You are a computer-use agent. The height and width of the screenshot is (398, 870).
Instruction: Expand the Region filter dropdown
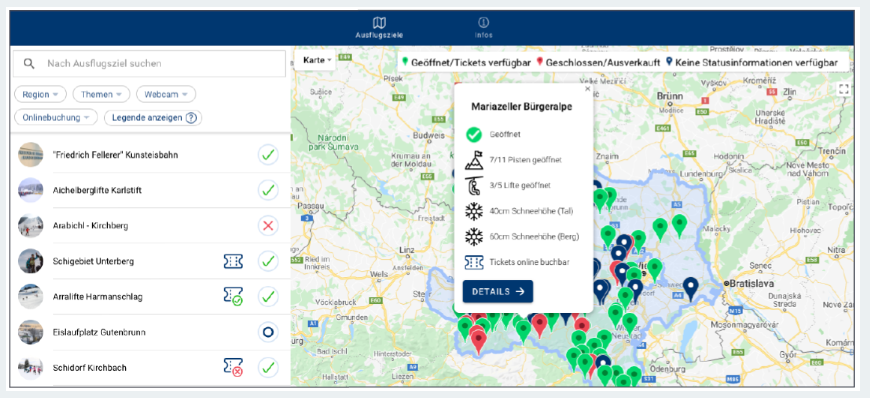pyautogui.click(x=41, y=94)
